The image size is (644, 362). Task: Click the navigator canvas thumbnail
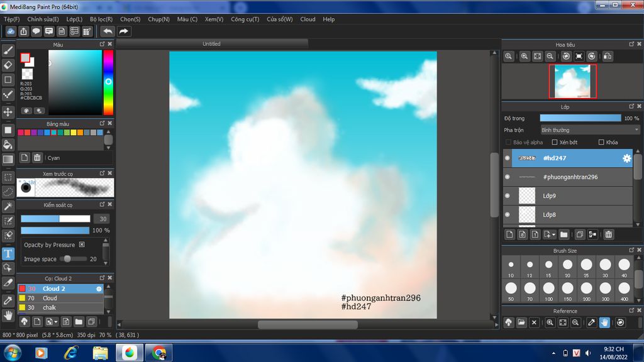[x=572, y=81]
